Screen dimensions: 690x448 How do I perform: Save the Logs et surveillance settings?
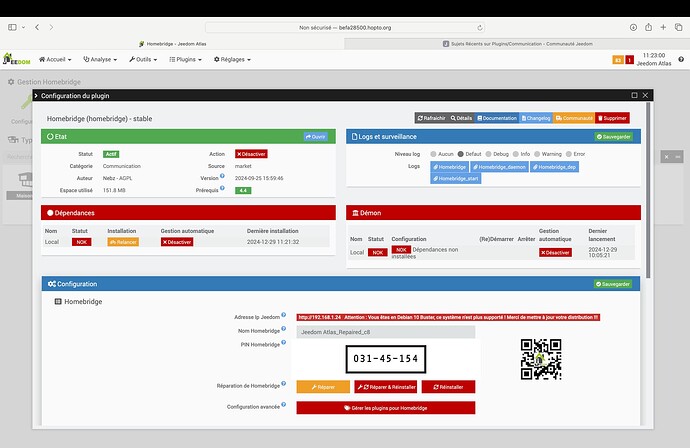pos(614,137)
